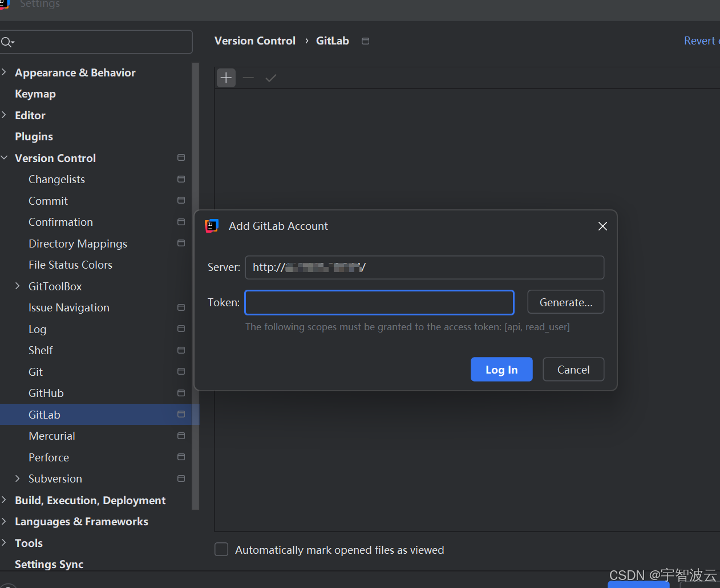720x588 pixels.
Task: Close the Add GitLab Account dialog
Action: pyautogui.click(x=602, y=226)
